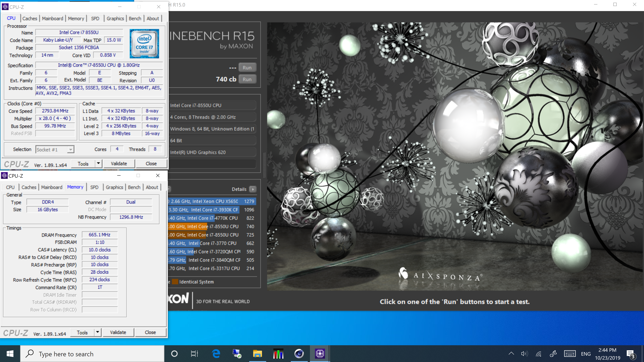Maximize the Cinebench R15 window

615,5
